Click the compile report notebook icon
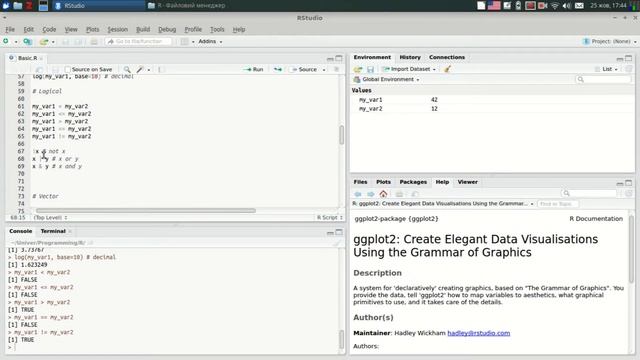This screenshot has width=640, height=360. [x=161, y=69]
